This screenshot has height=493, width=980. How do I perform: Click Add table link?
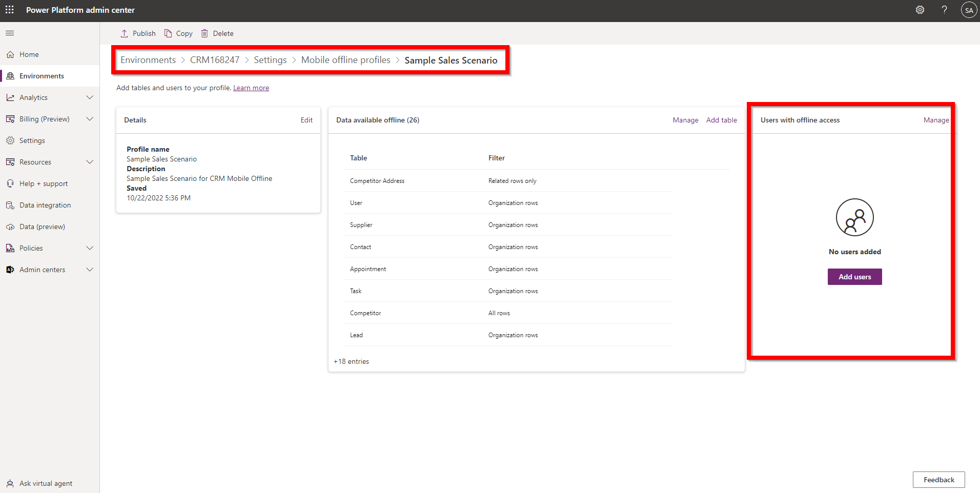722,120
